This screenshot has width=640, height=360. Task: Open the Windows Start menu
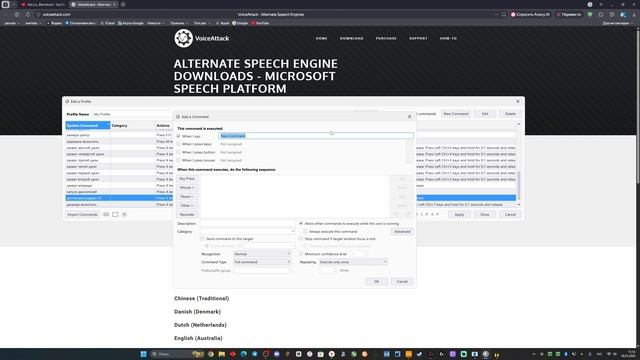(143, 354)
